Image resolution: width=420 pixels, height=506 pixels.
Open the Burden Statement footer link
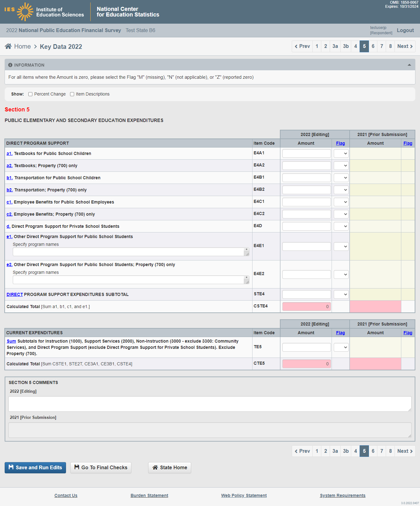(x=149, y=495)
